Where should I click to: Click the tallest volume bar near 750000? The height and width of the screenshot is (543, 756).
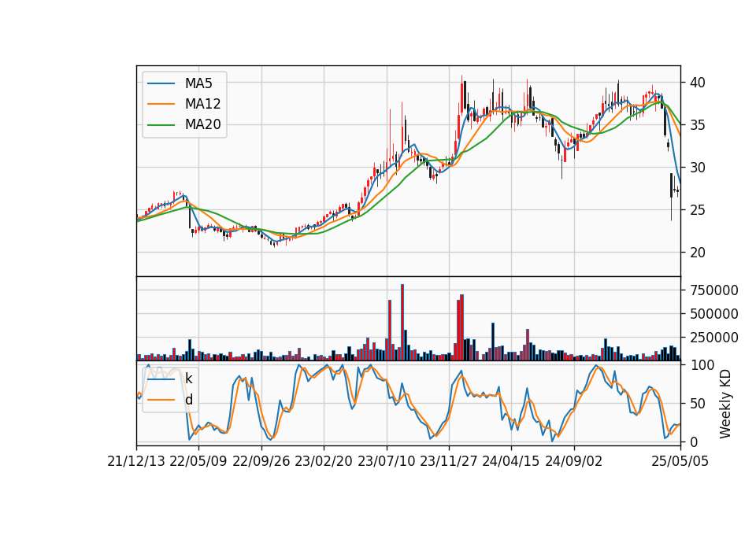[x=402, y=323]
